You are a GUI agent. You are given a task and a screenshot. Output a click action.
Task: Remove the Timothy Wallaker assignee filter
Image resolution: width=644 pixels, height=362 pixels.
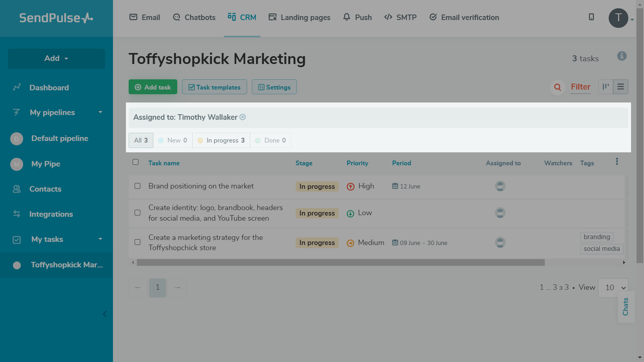(x=243, y=117)
